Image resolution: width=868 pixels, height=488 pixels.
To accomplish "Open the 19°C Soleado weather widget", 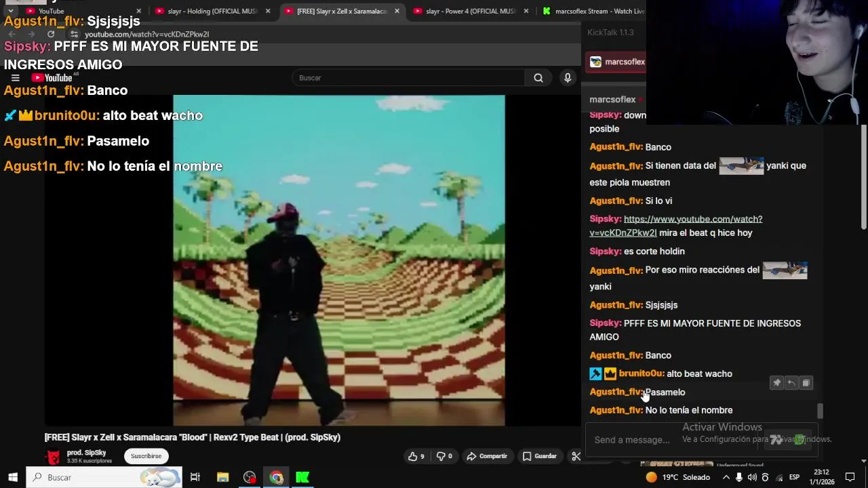I will 677,477.
